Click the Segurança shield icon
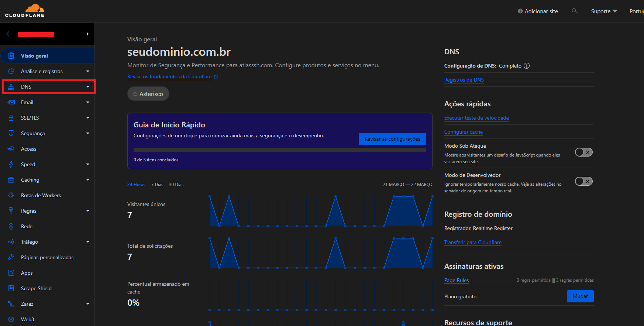 [11, 133]
